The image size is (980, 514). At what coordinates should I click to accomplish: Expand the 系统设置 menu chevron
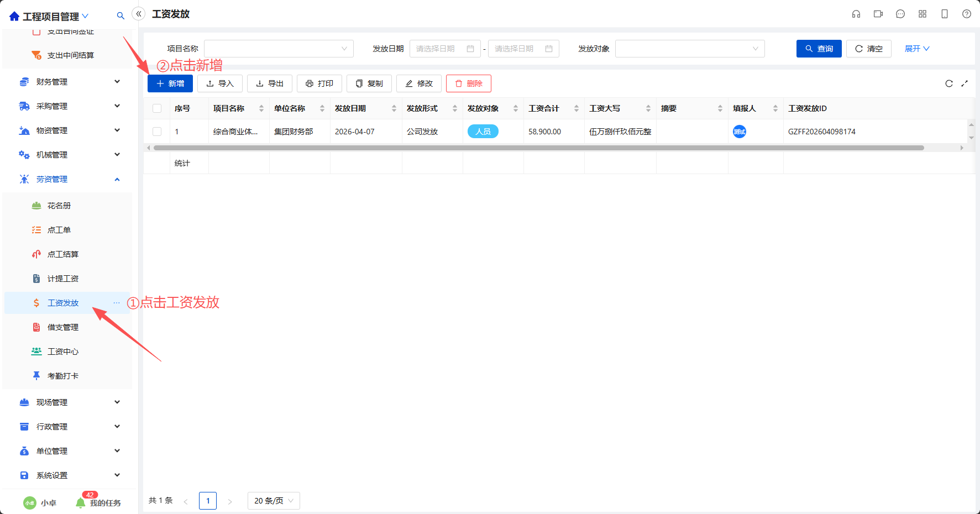coord(117,475)
